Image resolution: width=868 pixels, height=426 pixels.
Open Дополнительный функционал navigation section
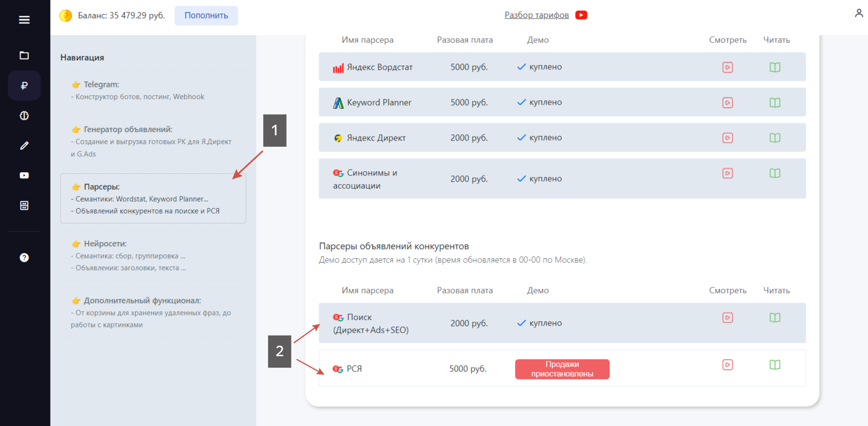[153, 312]
